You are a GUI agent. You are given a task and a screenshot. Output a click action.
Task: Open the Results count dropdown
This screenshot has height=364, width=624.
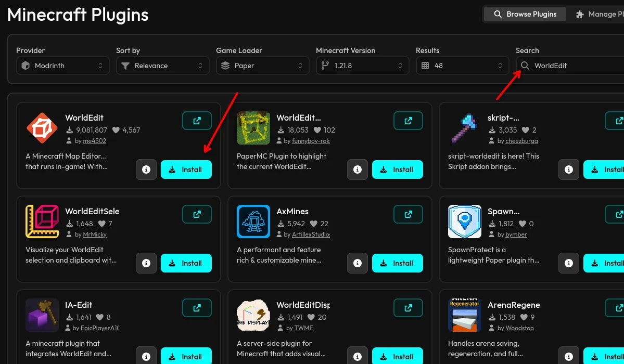(463, 66)
